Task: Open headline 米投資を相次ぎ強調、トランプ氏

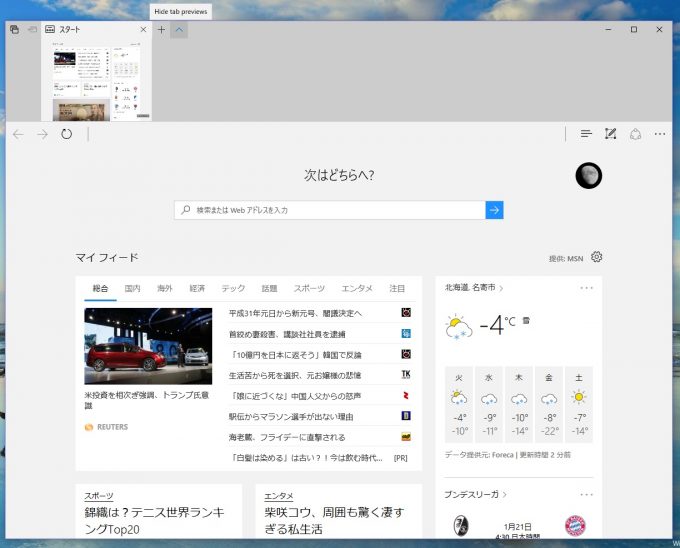Action: point(147,400)
